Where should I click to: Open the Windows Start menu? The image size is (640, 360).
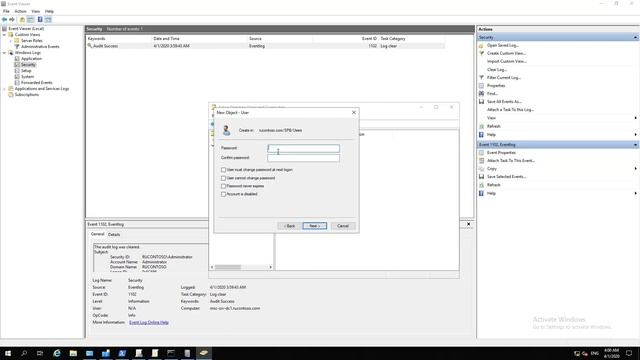tap(8, 353)
